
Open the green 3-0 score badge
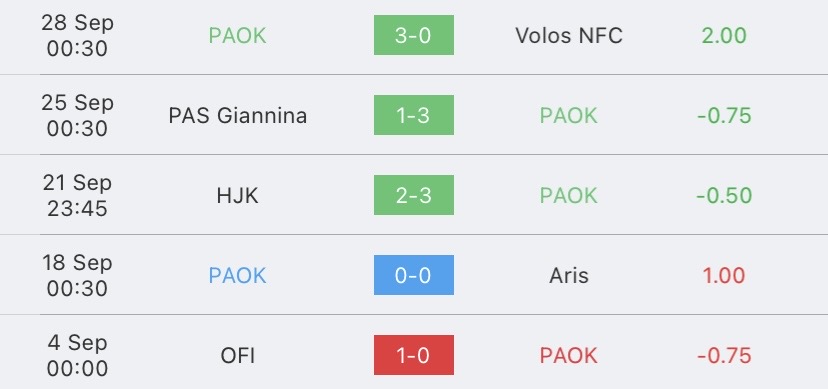[413, 35]
